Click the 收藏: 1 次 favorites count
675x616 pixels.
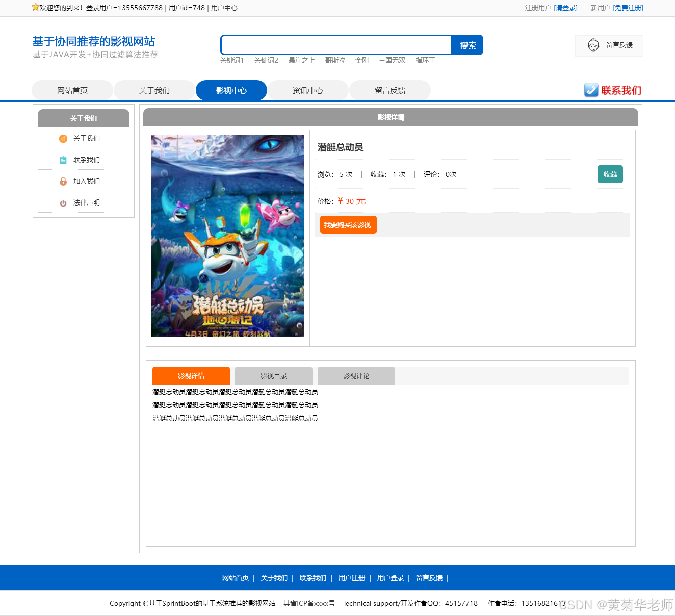(x=388, y=174)
